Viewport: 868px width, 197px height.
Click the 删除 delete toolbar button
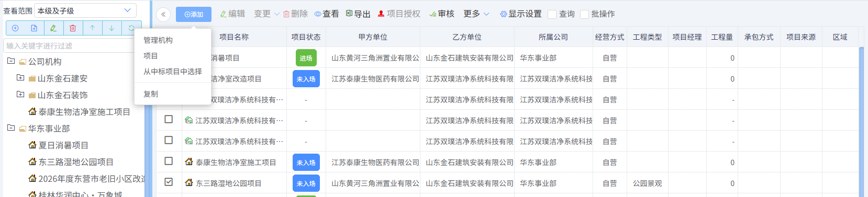click(x=296, y=14)
